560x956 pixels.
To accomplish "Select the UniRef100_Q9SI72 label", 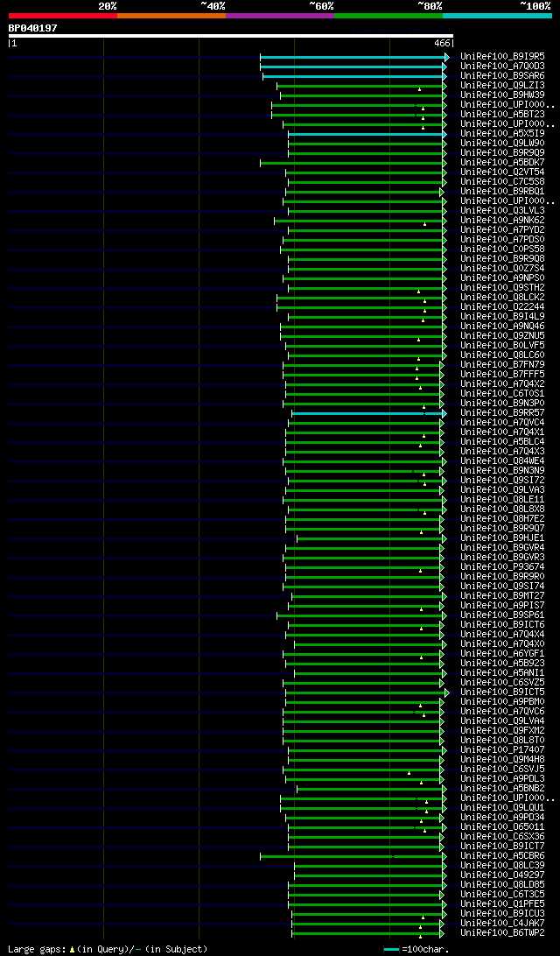I will point(503,480).
